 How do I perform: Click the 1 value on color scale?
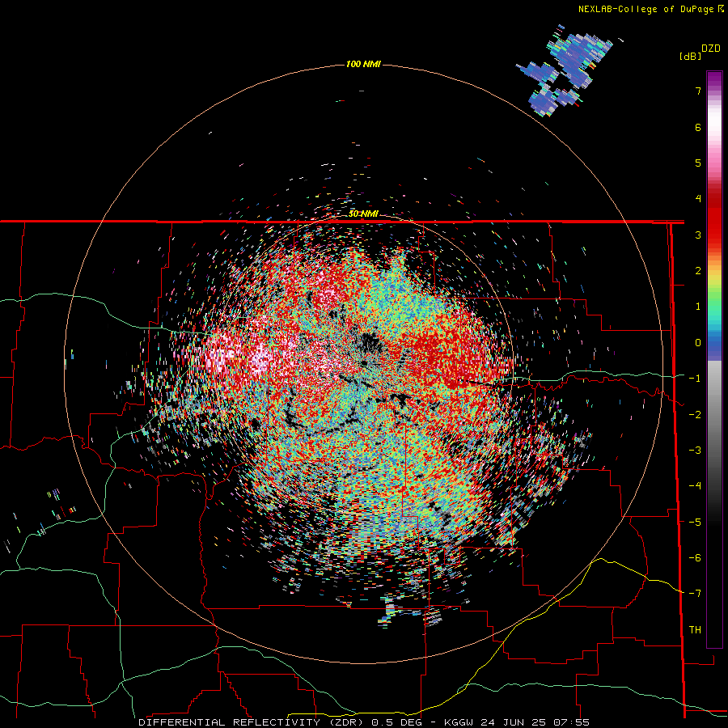pos(698,307)
